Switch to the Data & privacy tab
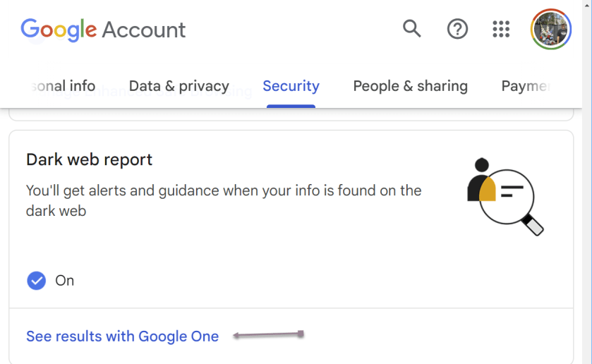Image resolution: width=592 pixels, height=364 pixels. click(x=179, y=86)
